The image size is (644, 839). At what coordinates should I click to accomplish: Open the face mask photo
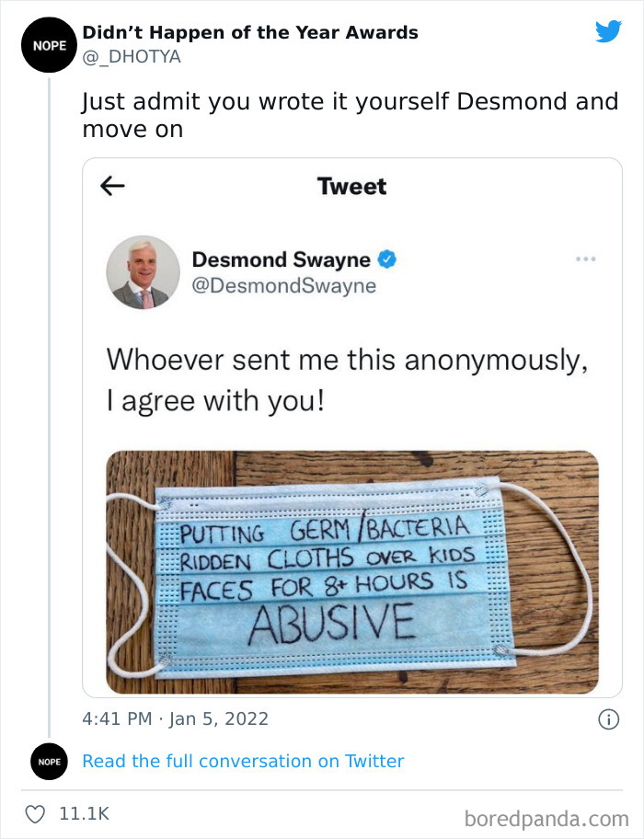(x=352, y=571)
